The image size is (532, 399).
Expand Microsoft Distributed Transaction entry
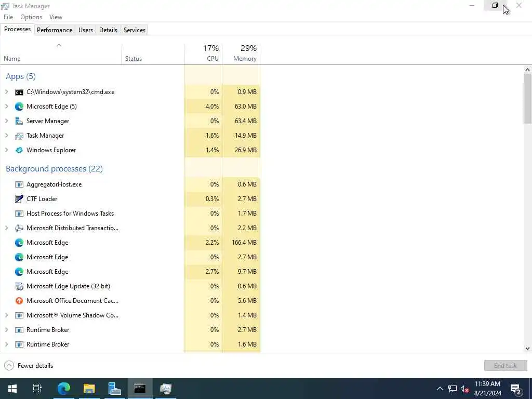click(x=6, y=229)
